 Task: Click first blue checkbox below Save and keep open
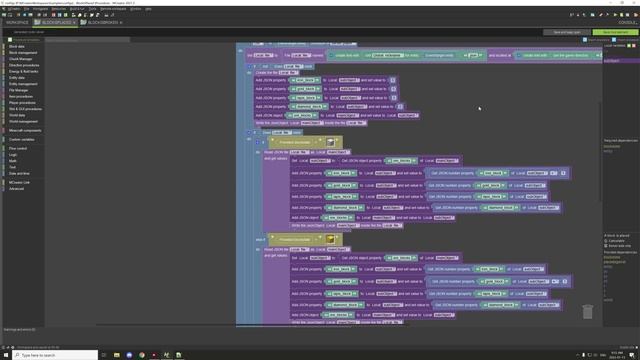[x=585, y=40]
